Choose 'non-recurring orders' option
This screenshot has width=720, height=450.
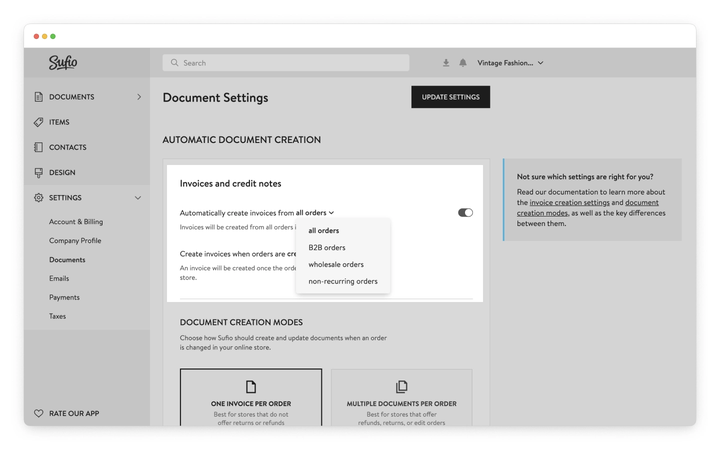click(x=343, y=281)
